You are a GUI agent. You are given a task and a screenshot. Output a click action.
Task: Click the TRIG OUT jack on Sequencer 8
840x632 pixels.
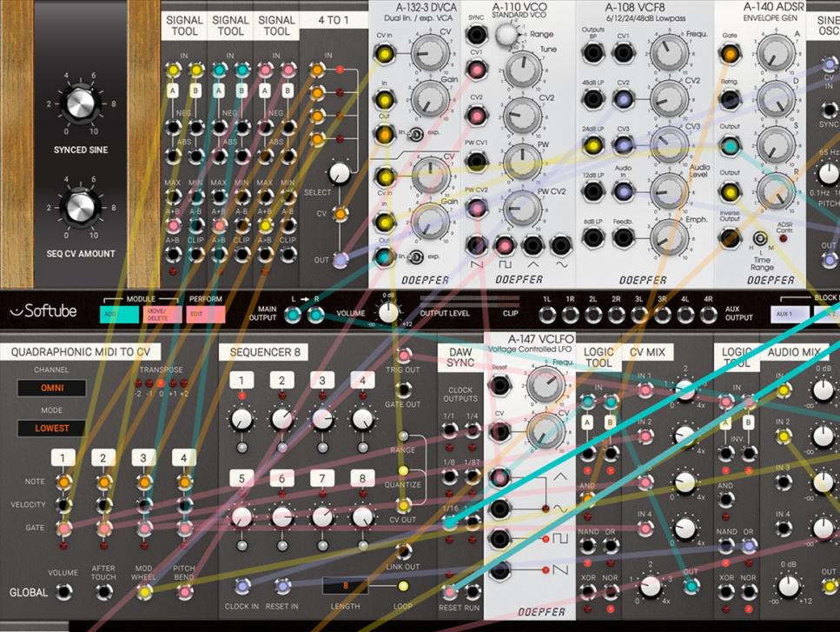[404, 356]
